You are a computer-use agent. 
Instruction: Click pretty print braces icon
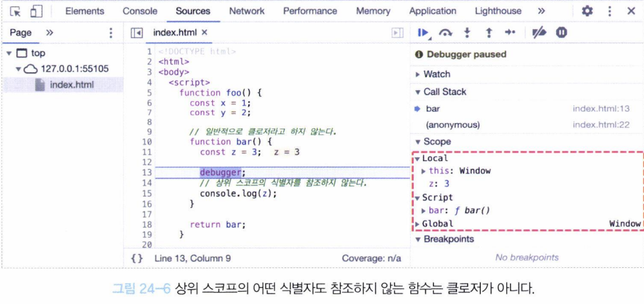click(137, 258)
